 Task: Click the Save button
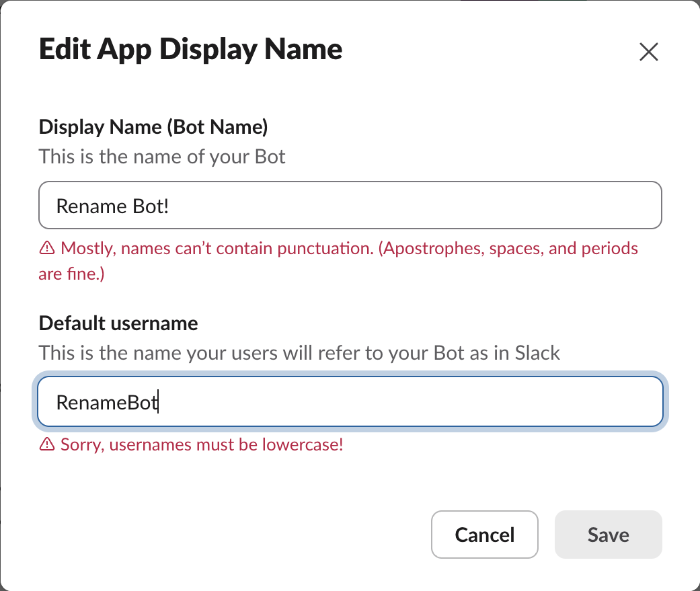pos(608,535)
